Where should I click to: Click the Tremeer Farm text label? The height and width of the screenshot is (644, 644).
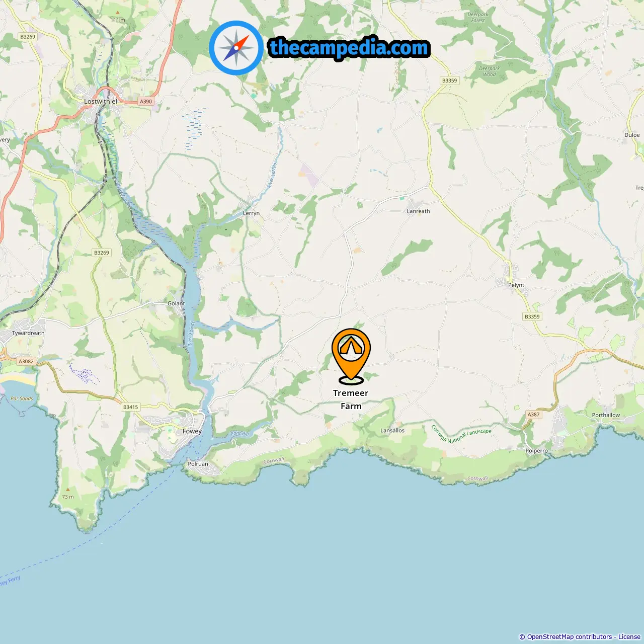(351, 399)
